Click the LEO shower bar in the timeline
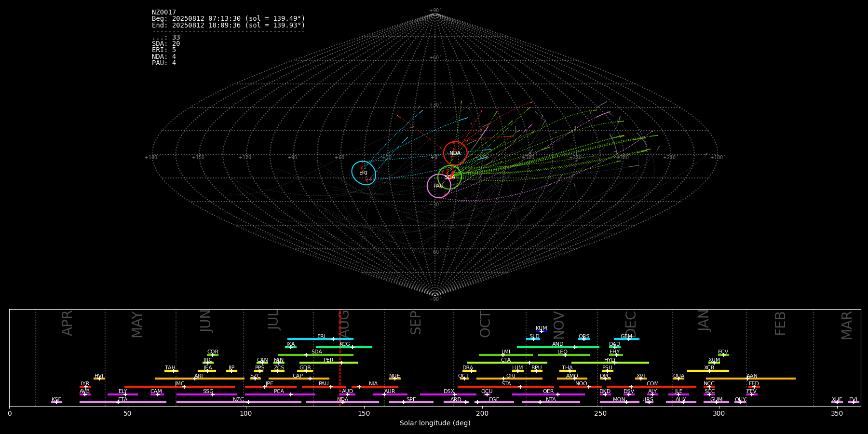This screenshot has width=868, height=434. 564,355
